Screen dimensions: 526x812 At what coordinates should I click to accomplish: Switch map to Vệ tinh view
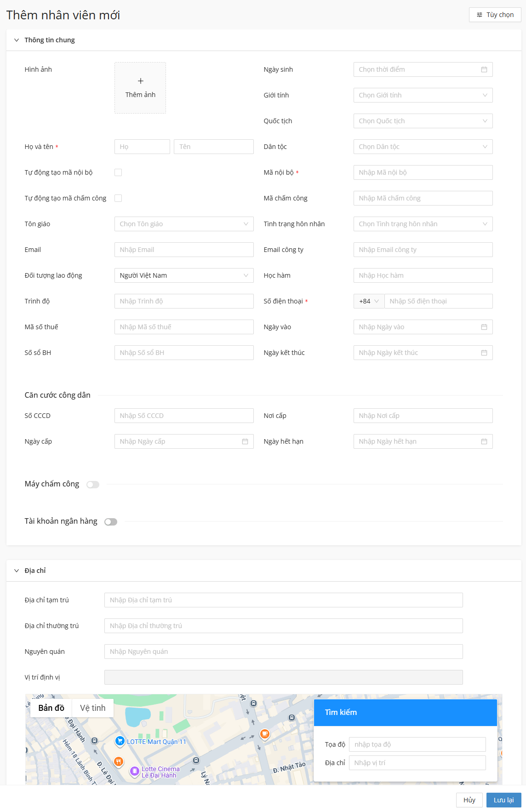92,708
